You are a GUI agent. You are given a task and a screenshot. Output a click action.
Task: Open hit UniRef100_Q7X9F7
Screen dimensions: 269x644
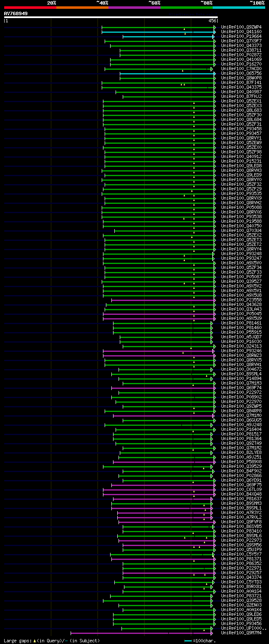tap(241, 41)
